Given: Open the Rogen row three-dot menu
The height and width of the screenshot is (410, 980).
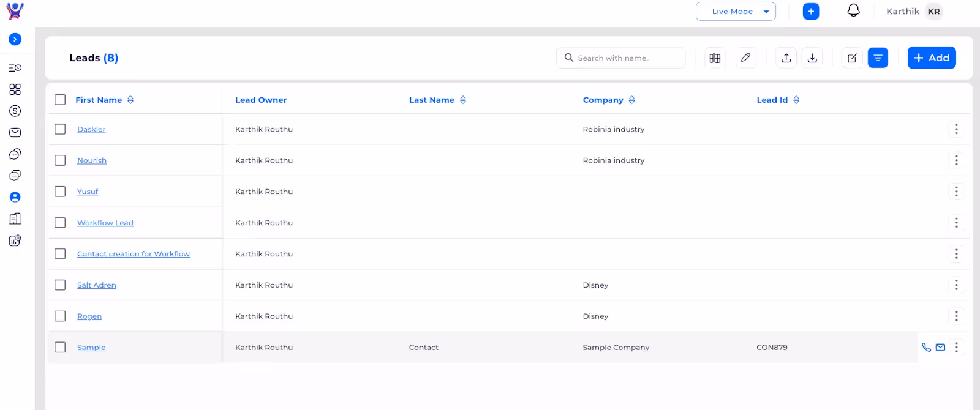Looking at the screenshot, I should pyautogui.click(x=957, y=316).
